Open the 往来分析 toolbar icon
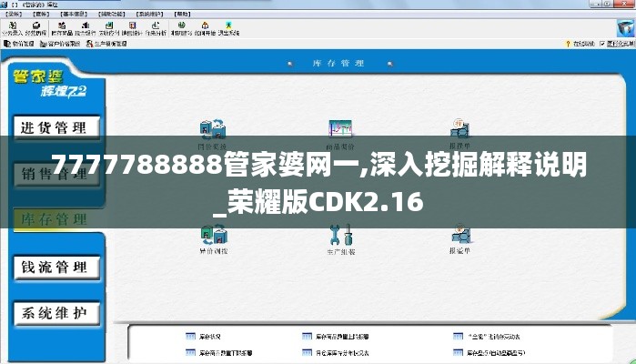 click(156, 28)
